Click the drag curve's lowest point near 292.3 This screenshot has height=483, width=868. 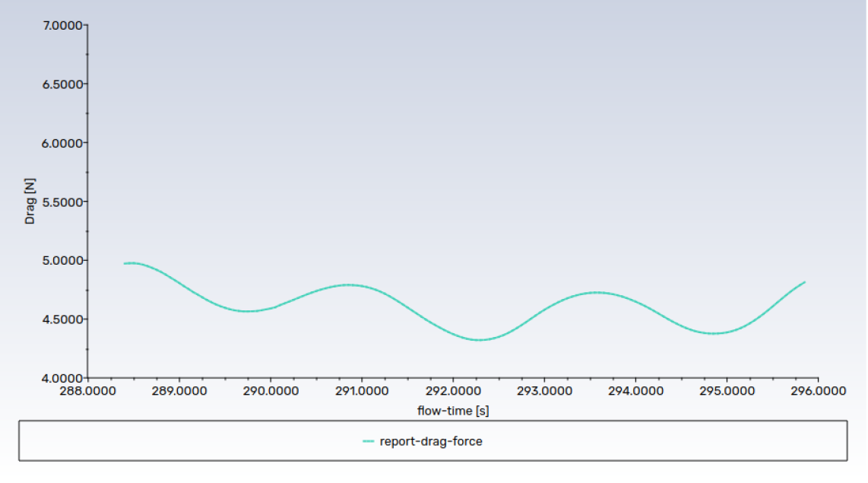tap(479, 340)
